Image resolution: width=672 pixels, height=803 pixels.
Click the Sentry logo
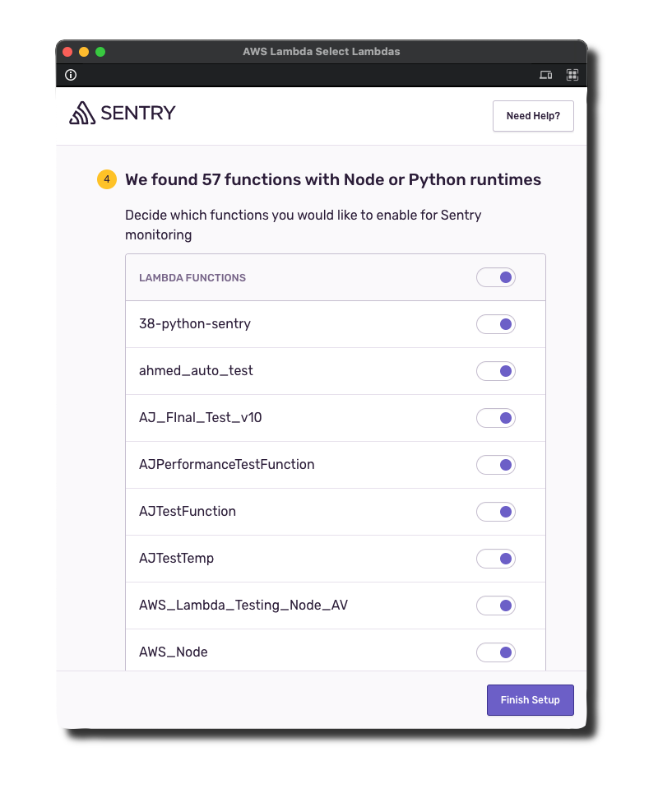(x=123, y=113)
